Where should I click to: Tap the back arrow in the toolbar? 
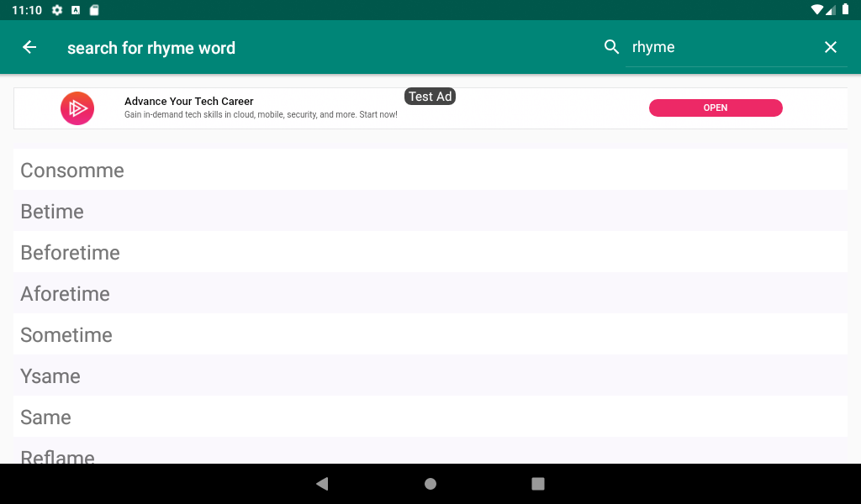click(x=29, y=47)
